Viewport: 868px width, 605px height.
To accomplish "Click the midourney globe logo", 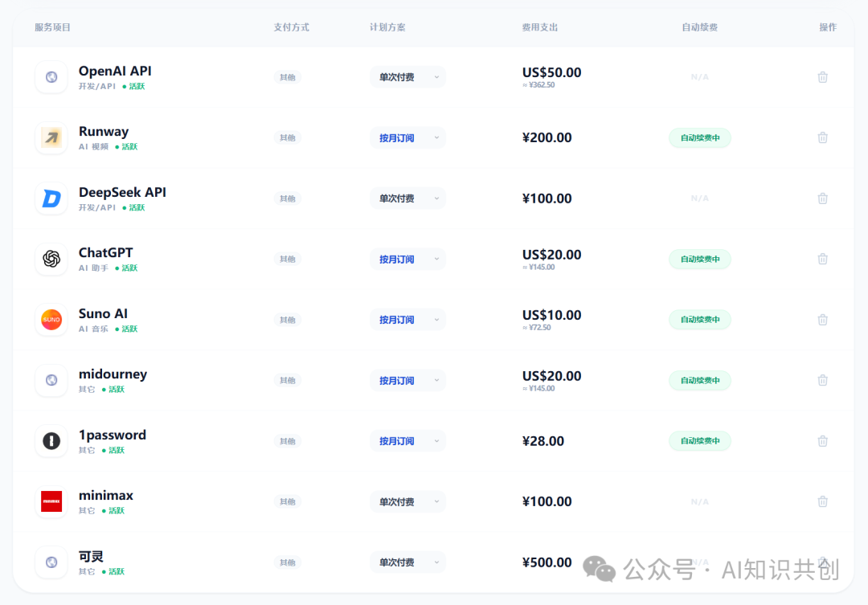I will 51,380.
